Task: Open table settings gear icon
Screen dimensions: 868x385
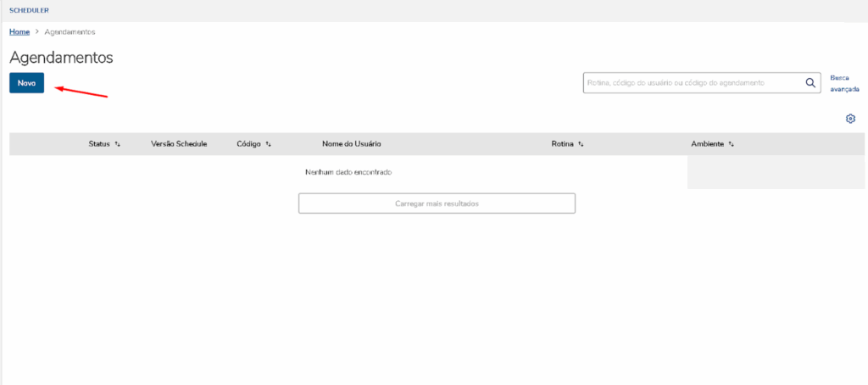Action: point(851,119)
